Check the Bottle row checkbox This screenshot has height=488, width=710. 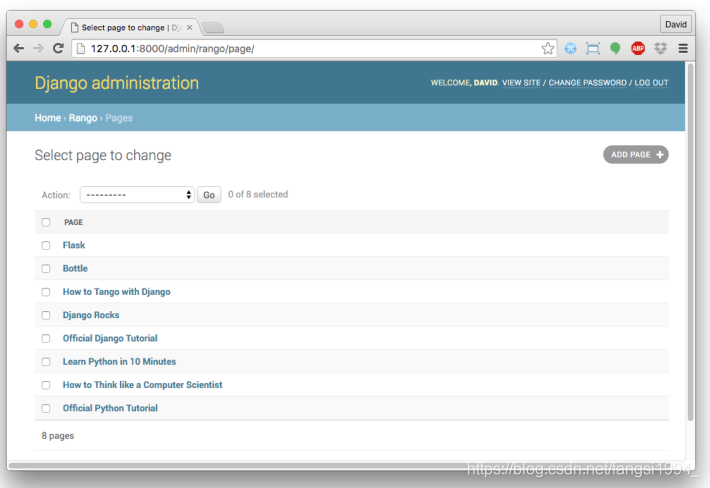coord(46,268)
